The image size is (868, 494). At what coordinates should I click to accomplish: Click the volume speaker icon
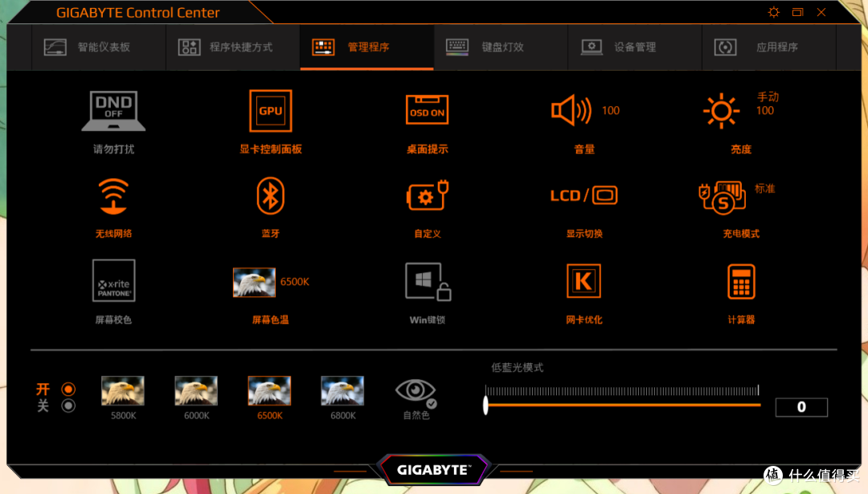pos(571,110)
